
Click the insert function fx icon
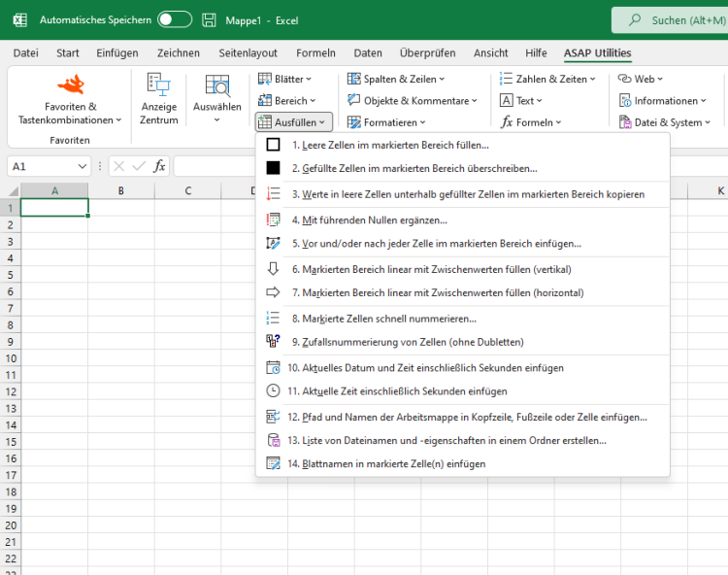tap(159, 166)
